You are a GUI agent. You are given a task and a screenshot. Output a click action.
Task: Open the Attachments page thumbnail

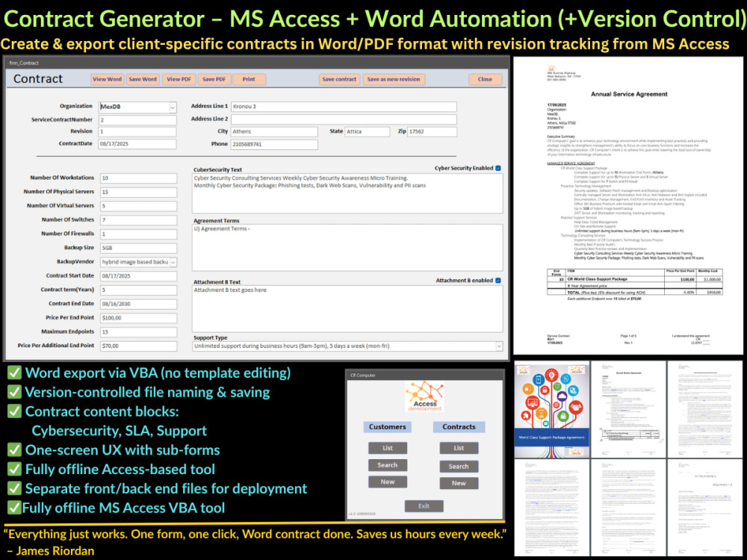coord(705,507)
